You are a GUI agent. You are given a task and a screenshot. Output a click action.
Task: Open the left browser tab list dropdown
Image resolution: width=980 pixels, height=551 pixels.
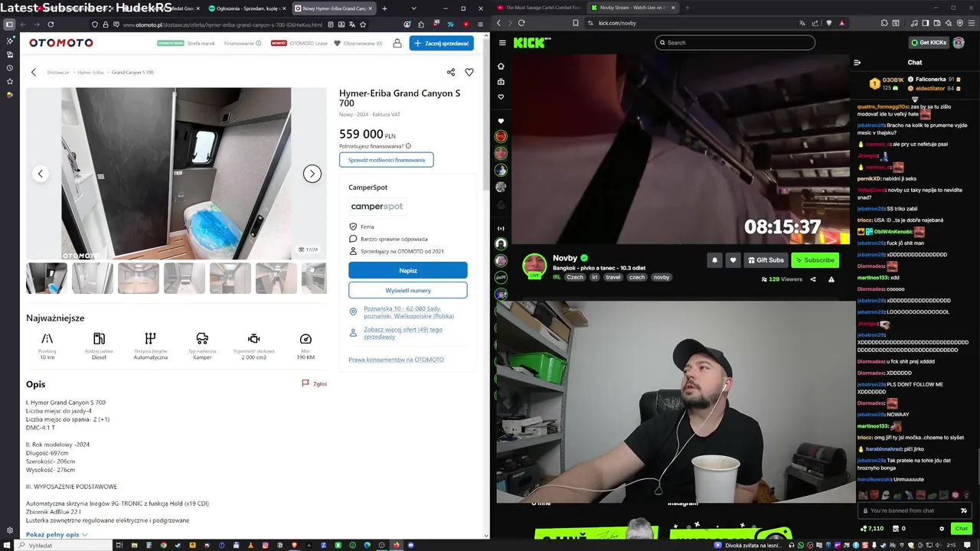click(x=413, y=8)
